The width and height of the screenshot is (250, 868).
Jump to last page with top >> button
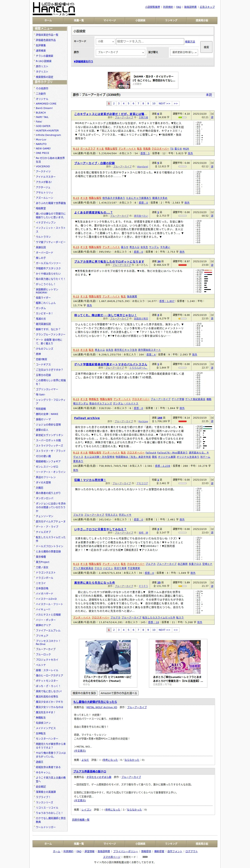(x=176, y=104)
